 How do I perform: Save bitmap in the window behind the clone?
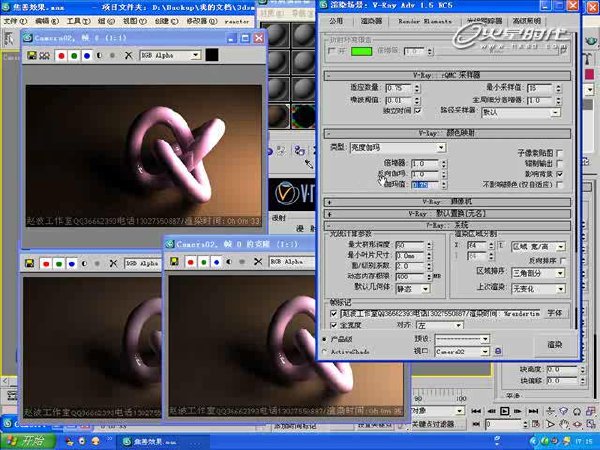(x=29, y=264)
